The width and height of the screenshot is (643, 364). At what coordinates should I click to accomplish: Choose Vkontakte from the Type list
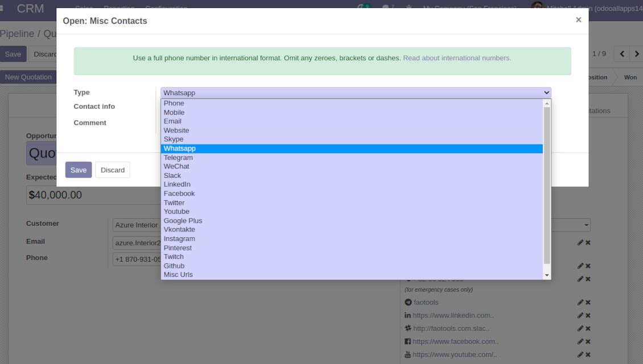pos(352,230)
